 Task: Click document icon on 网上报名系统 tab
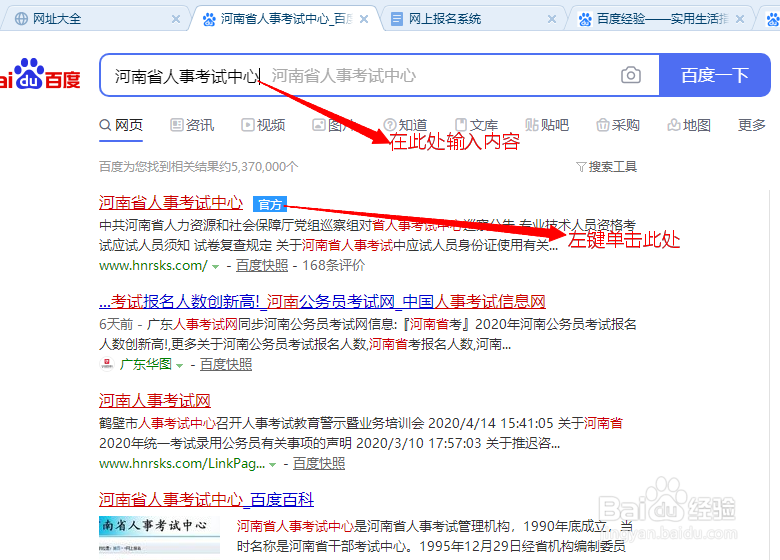(x=396, y=19)
